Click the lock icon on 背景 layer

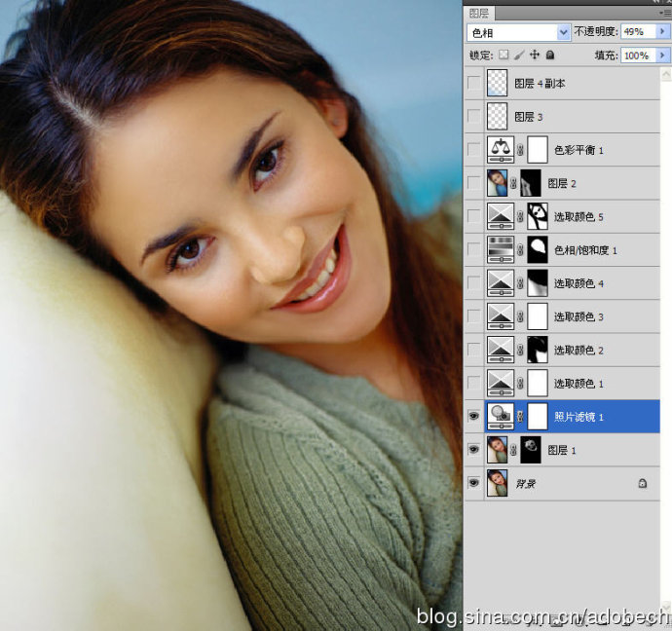(643, 483)
